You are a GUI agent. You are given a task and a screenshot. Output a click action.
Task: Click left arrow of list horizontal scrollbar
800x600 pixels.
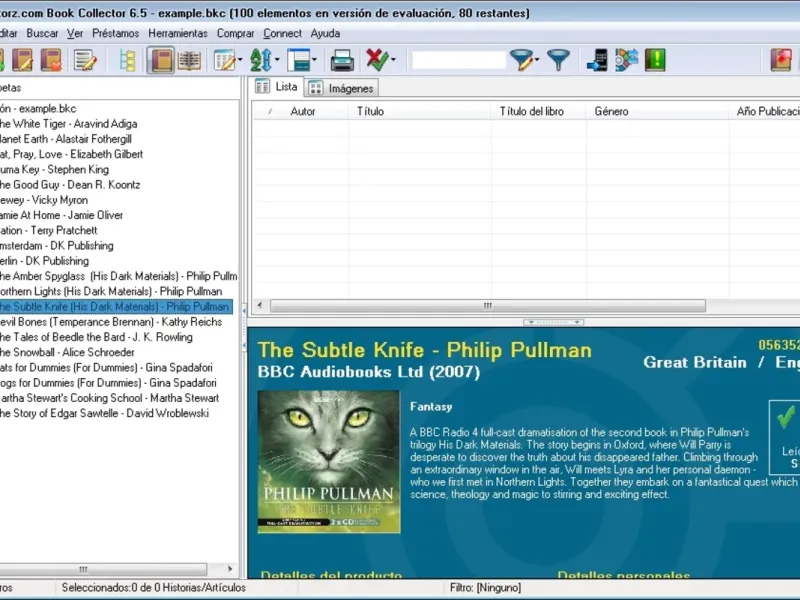coord(260,306)
